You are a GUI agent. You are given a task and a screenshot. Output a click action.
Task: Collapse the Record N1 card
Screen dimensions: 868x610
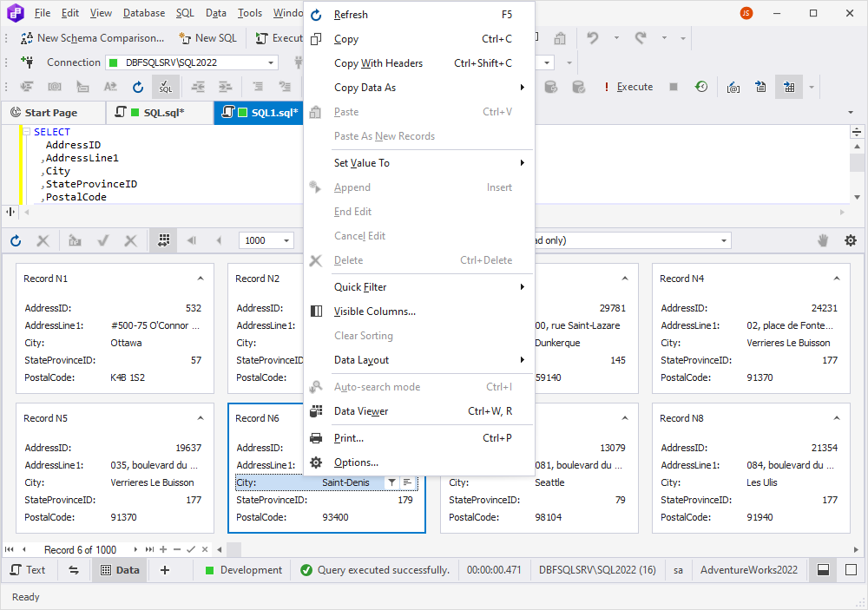(201, 279)
